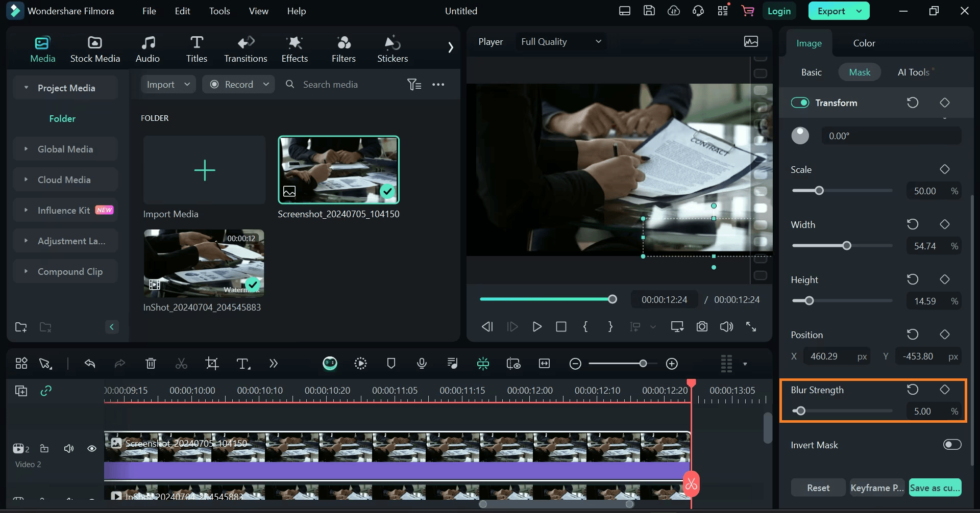980x513 pixels.
Task: Click the undo arrow in timeline toolbar
Action: [90, 364]
